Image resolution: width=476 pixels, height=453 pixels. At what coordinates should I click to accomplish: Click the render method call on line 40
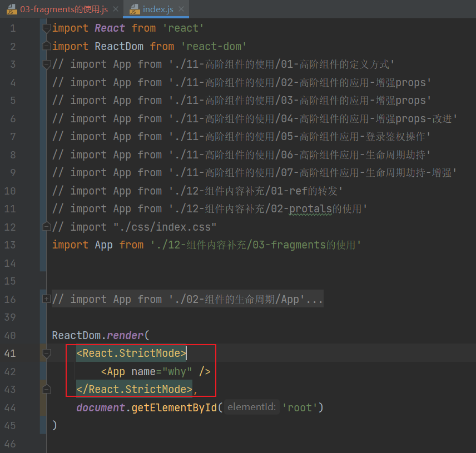125,336
